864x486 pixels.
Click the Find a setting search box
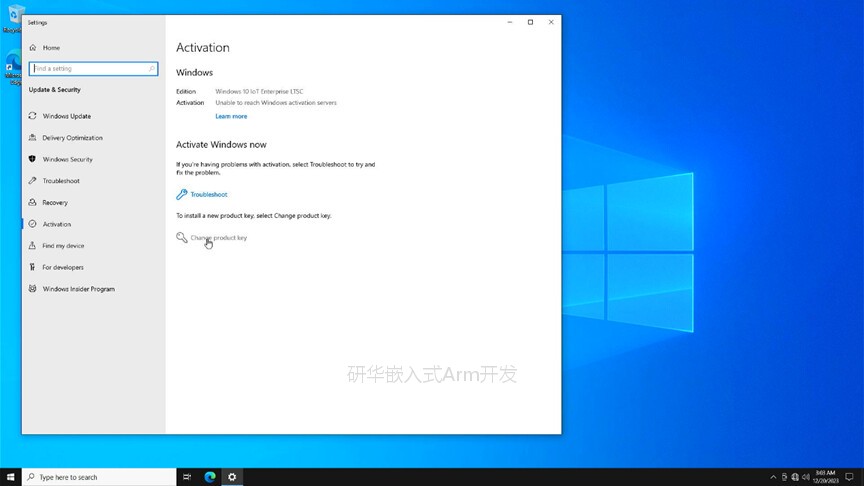[93, 69]
